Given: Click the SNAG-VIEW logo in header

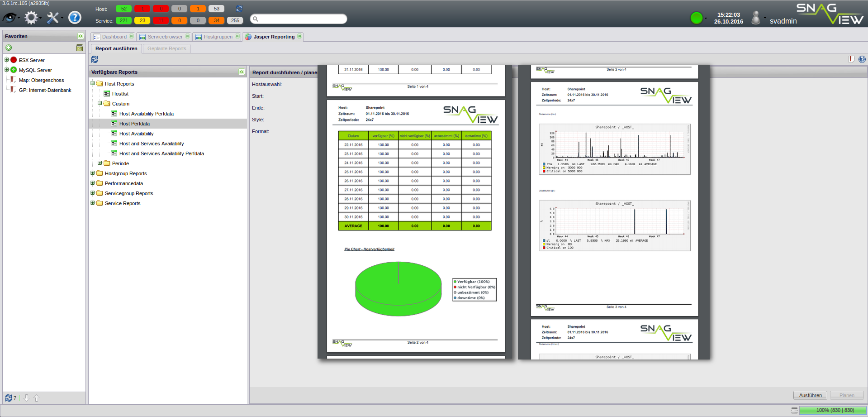Looking at the screenshot, I should [830, 14].
